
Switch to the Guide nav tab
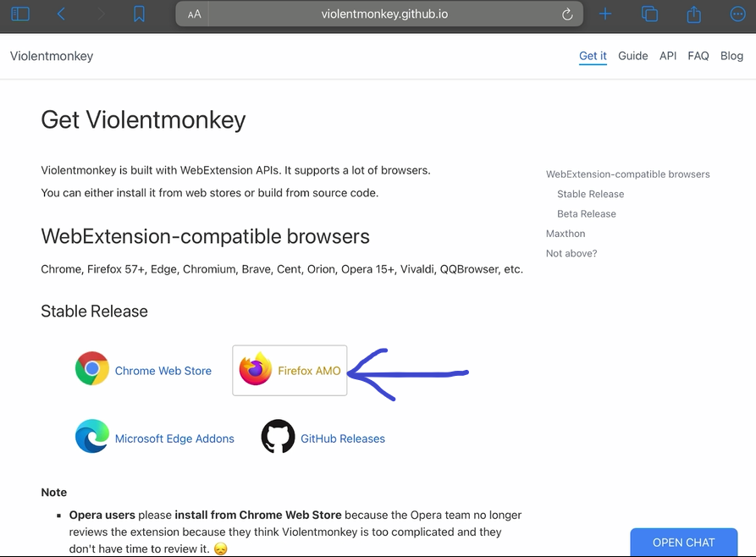tap(632, 56)
